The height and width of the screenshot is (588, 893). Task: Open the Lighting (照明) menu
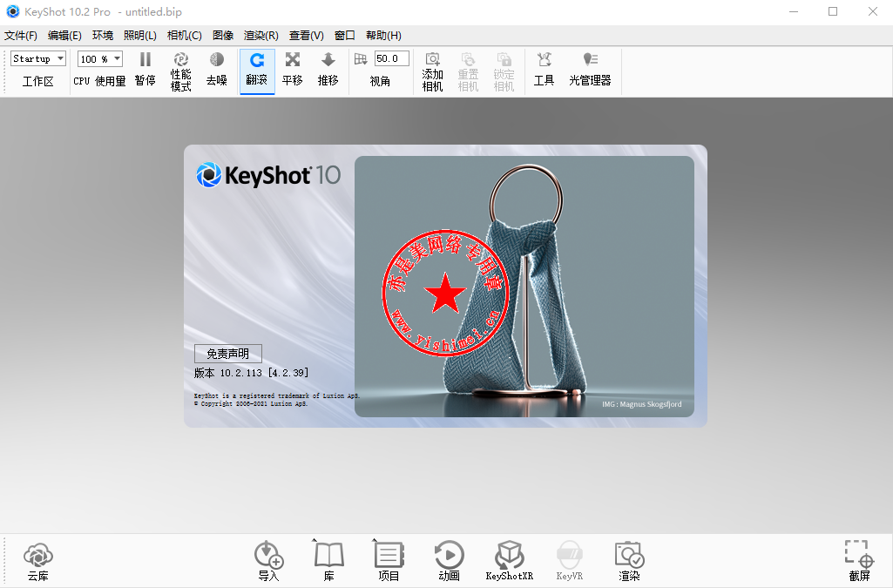click(x=139, y=36)
